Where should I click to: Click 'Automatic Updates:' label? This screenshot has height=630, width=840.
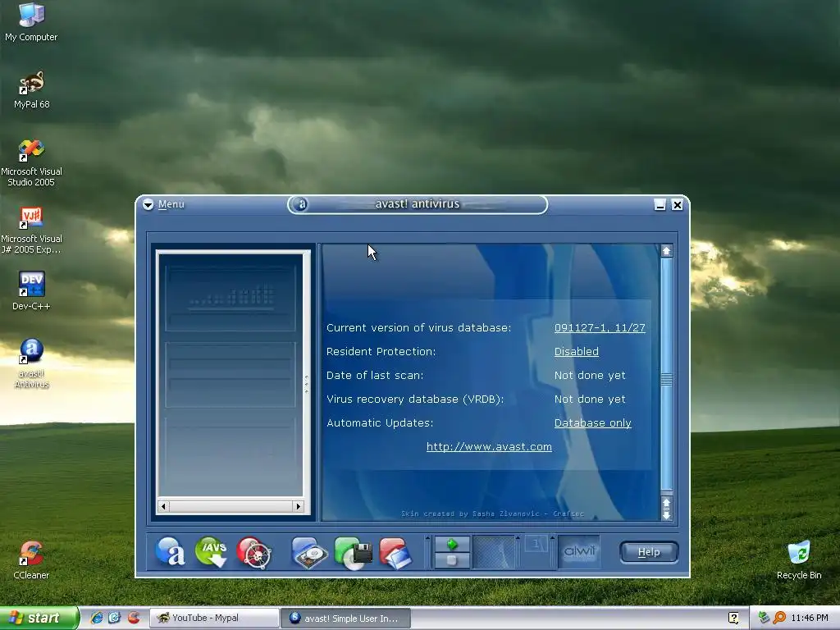pyautogui.click(x=380, y=422)
